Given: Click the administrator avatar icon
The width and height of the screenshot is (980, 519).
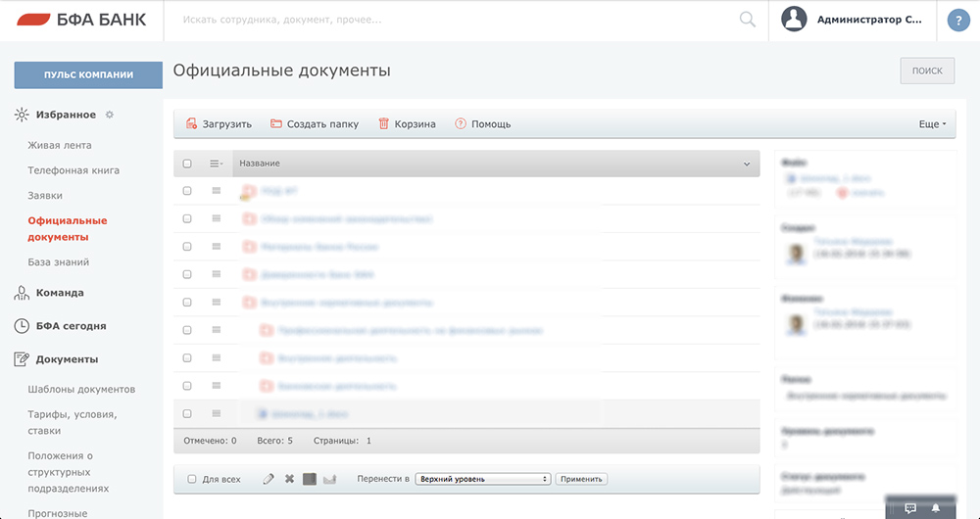Looking at the screenshot, I should tap(794, 20).
